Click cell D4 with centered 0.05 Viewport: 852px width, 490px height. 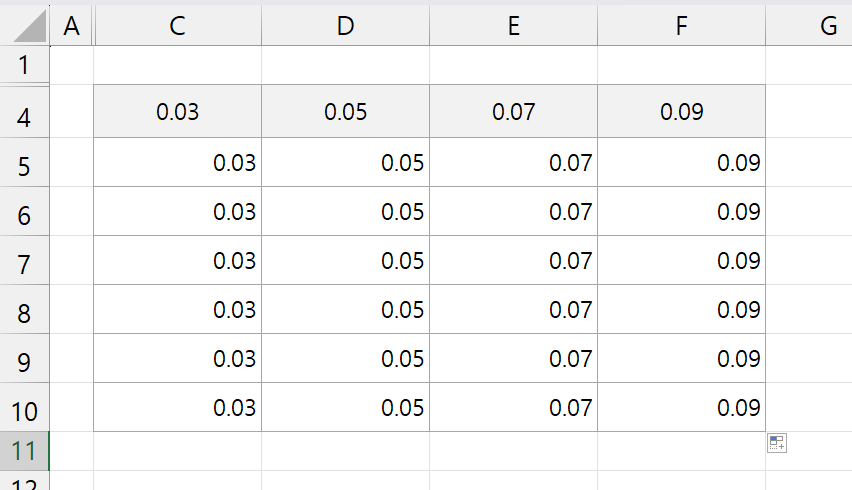click(346, 111)
